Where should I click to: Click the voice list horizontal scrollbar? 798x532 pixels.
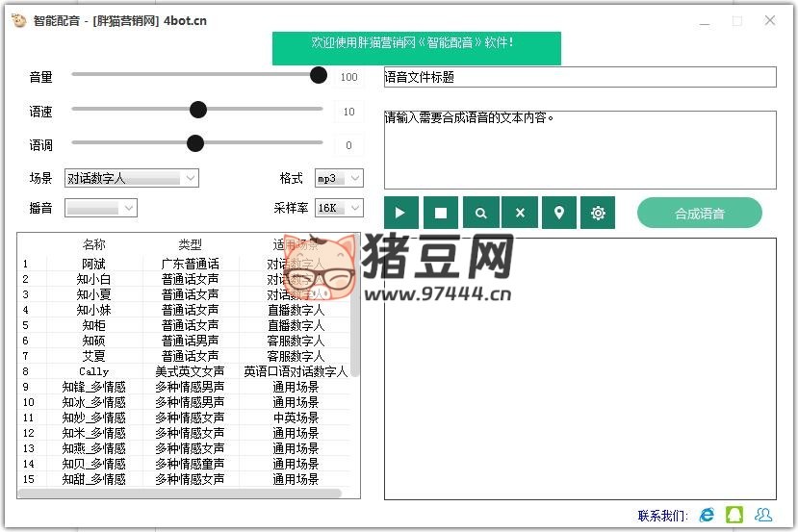(180, 493)
